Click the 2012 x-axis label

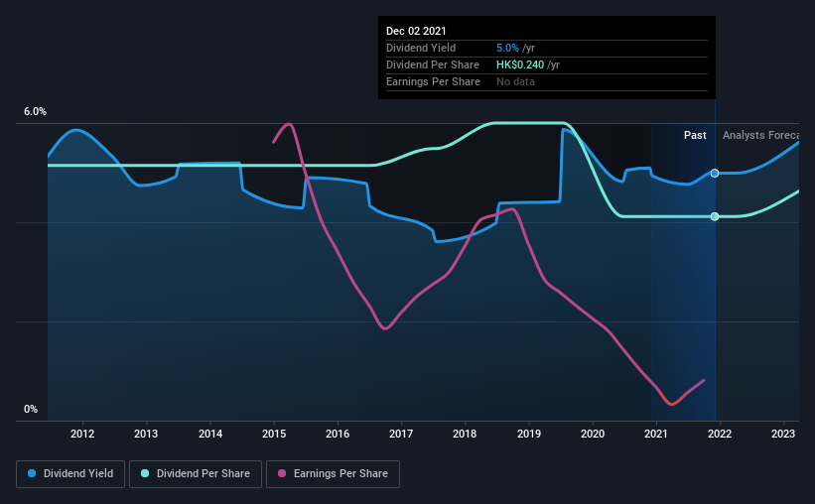(82, 434)
